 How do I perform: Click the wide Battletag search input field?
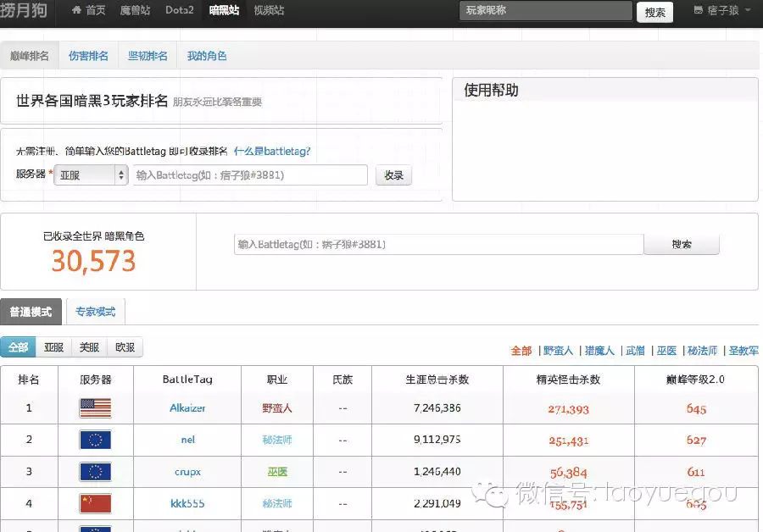click(438, 244)
